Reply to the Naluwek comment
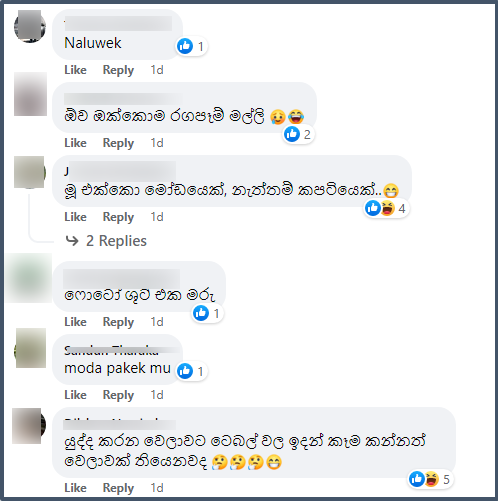The height and width of the screenshot is (501, 498). click(x=118, y=70)
